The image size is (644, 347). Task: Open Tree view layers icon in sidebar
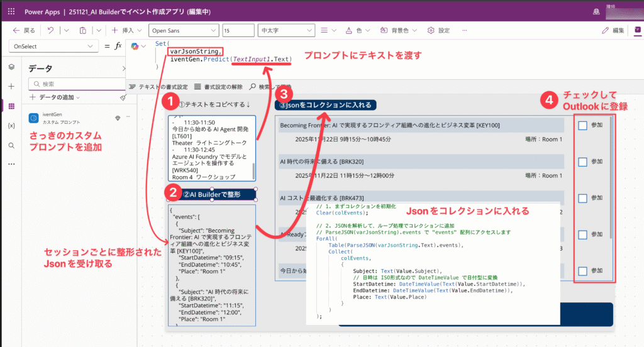[11, 67]
